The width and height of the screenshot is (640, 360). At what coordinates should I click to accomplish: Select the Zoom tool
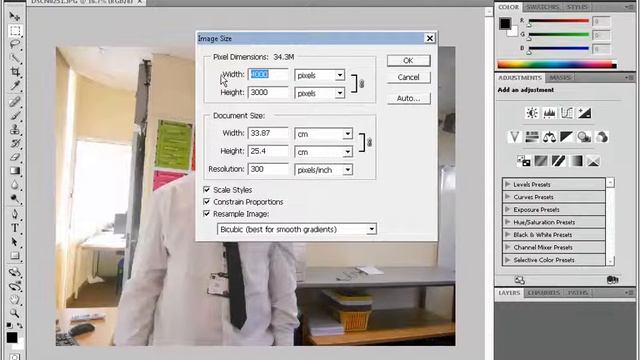[15, 313]
